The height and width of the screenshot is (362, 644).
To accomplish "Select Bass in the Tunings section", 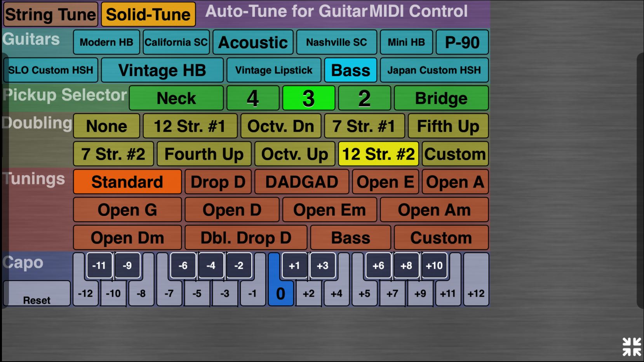I will (x=351, y=238).
